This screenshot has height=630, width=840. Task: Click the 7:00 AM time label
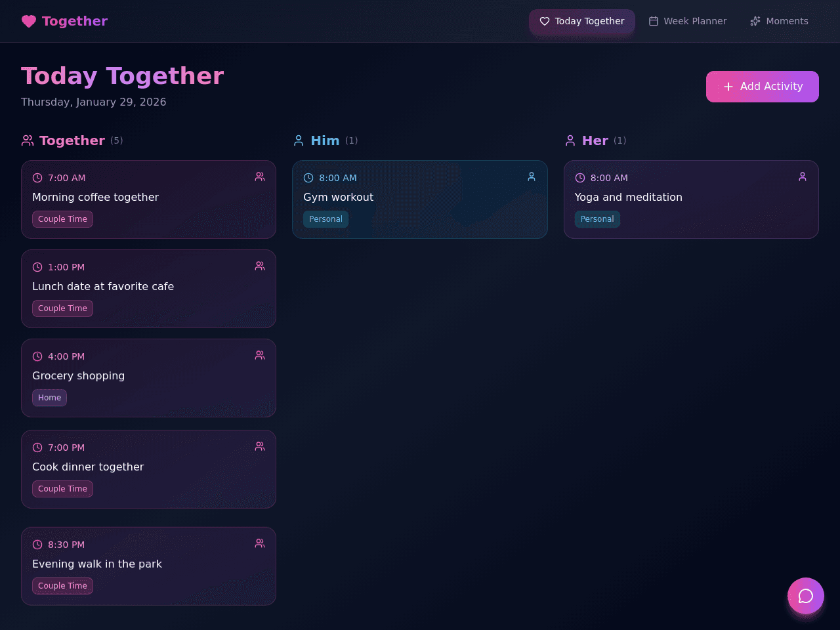(66, 178)
